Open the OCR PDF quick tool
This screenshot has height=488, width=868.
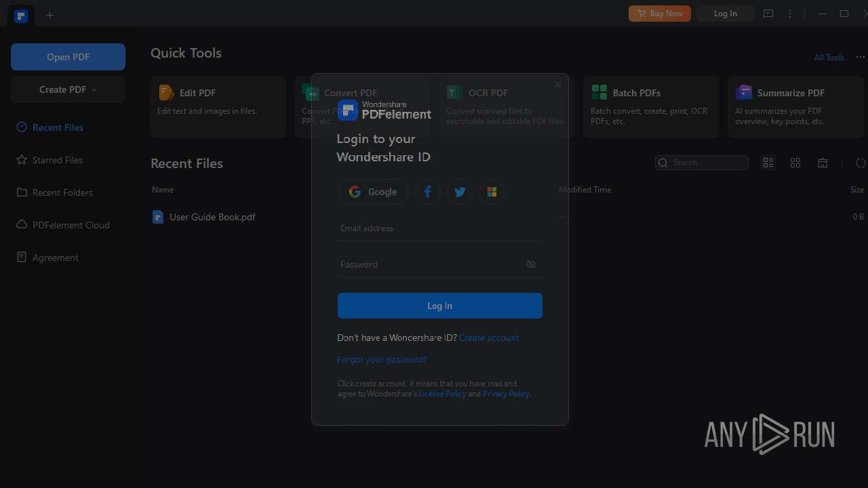(507, 107)
